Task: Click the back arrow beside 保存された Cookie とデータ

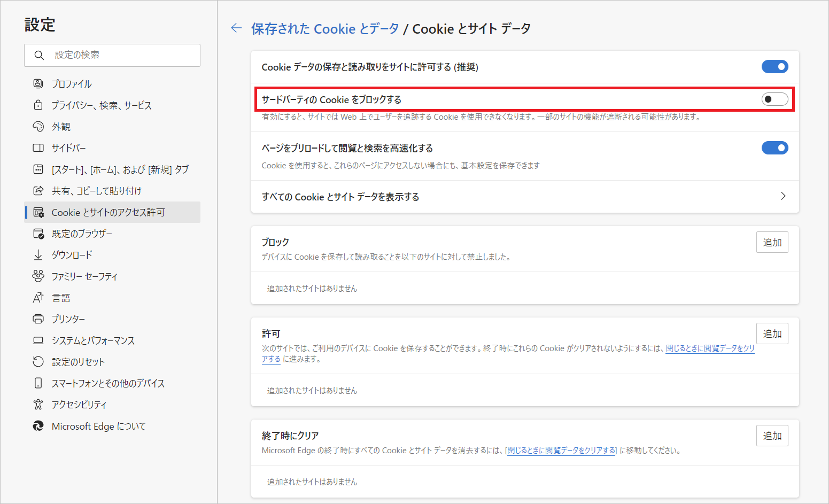Action: [x=236, y=28]
